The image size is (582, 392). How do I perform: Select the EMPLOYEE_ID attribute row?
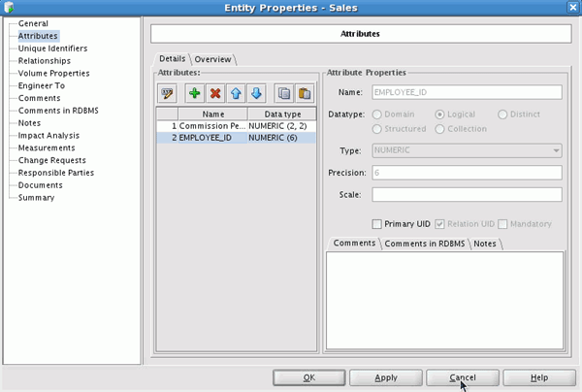tap(237, 138)
